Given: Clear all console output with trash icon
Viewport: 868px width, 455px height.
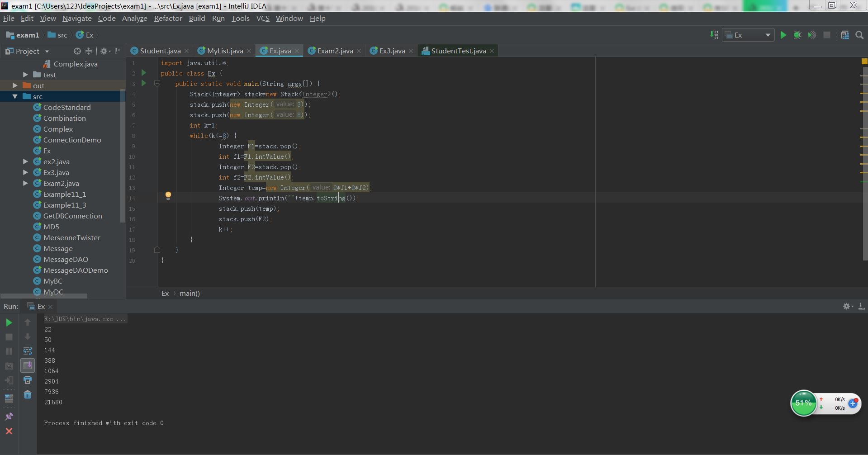Looking at the screenshot, I should 28,394.
